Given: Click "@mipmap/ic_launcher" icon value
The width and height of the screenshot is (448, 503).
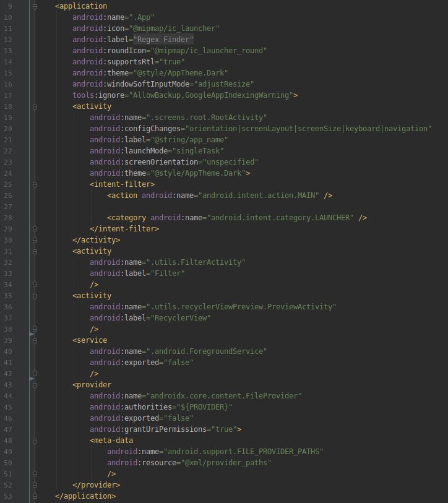Looking at the screenshot, I should [x=174, y=28].
